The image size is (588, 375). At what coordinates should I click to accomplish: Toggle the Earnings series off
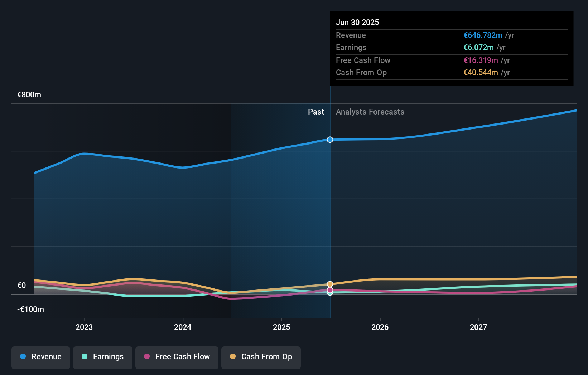tap(103, 357)
